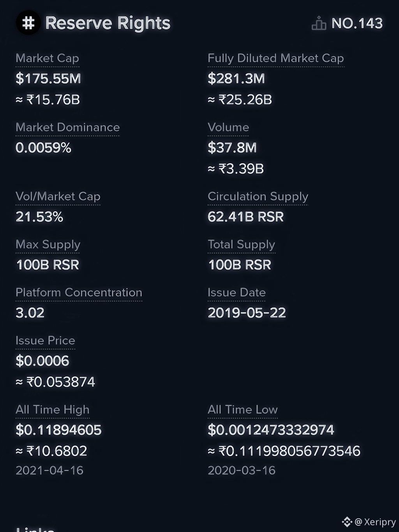Click the Volume info label
This screenshot has width=399, height=532.
tap(228, 127)
